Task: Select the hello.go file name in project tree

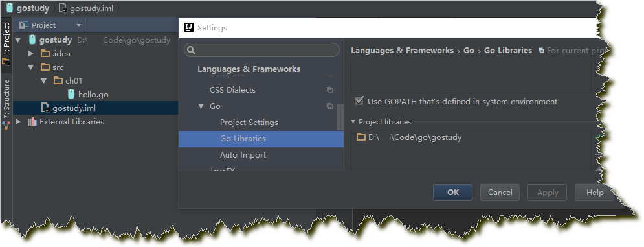Action: [93, 94]
